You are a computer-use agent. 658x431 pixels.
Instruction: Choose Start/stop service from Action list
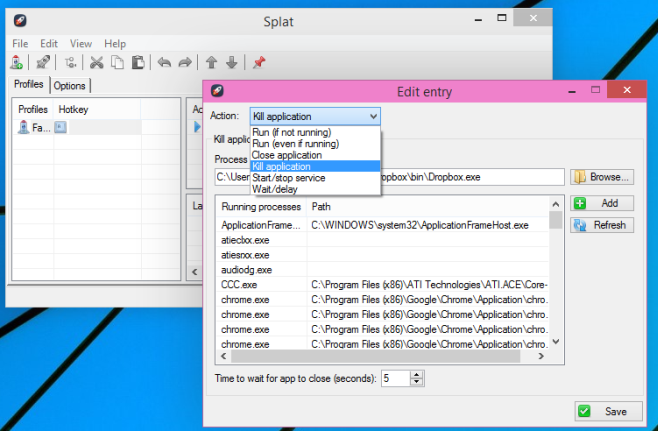[x=315, y=178]
